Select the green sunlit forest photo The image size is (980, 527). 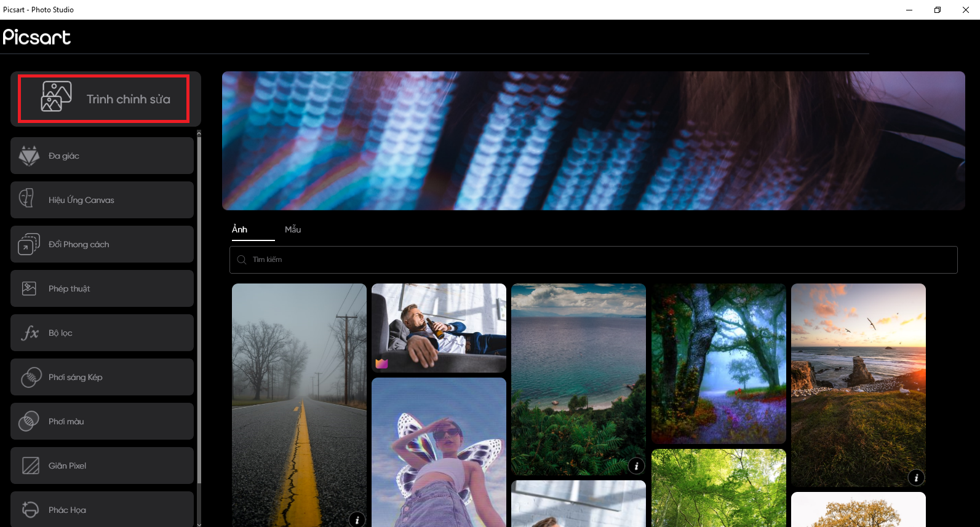tap(719, 488)
